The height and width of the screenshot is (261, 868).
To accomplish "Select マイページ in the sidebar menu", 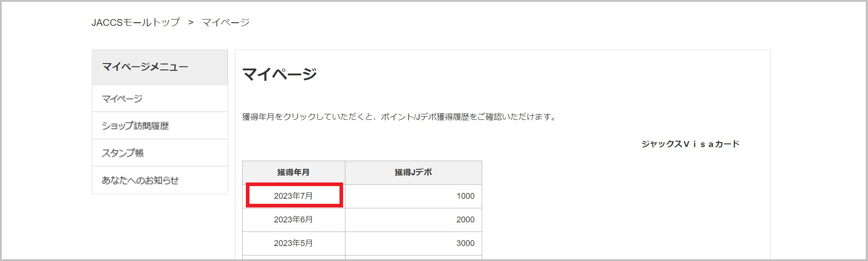I will [x=160, y=98].
